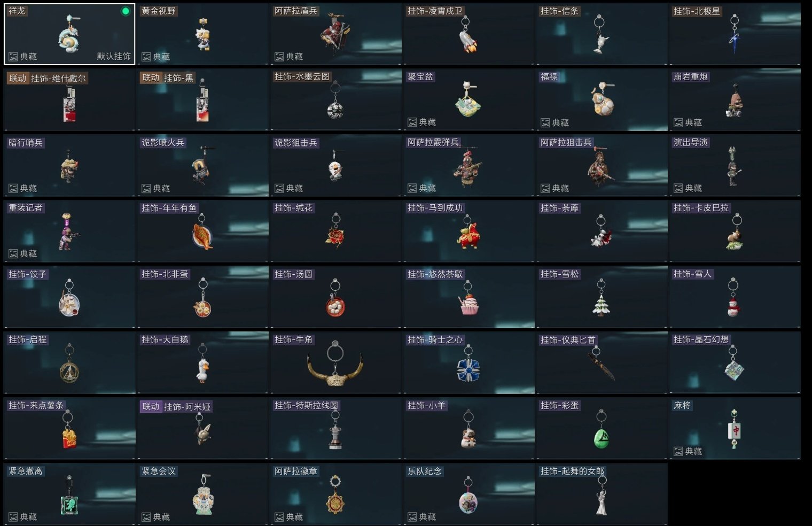Toggle the green equipped indicator on 祥龙
This screenshot has height=526, width=812.
(126, 11)
